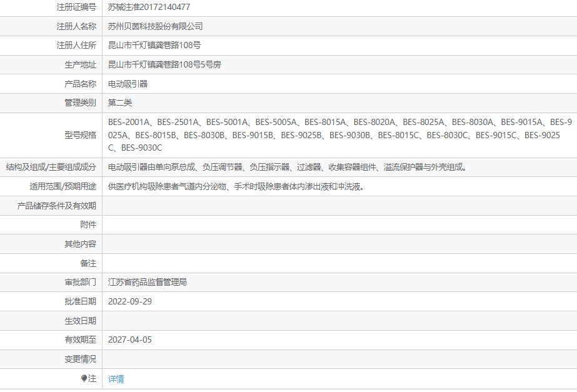
Task: Click expiry date 2027-04-05
Action: (130, 339)
